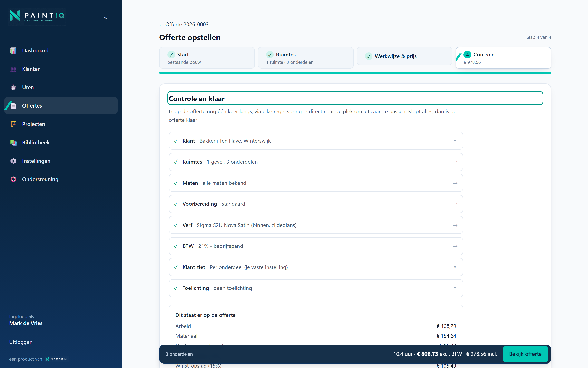Image resolution: width=588 pixels, height=368 pixels.
Task: Click the Projecten crane icon
Action: pyautogui.click(x=13, y=124)
